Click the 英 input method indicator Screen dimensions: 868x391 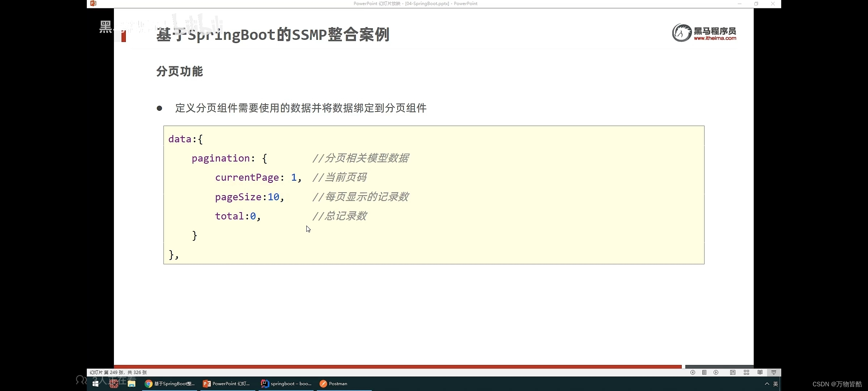coord(775,384)
